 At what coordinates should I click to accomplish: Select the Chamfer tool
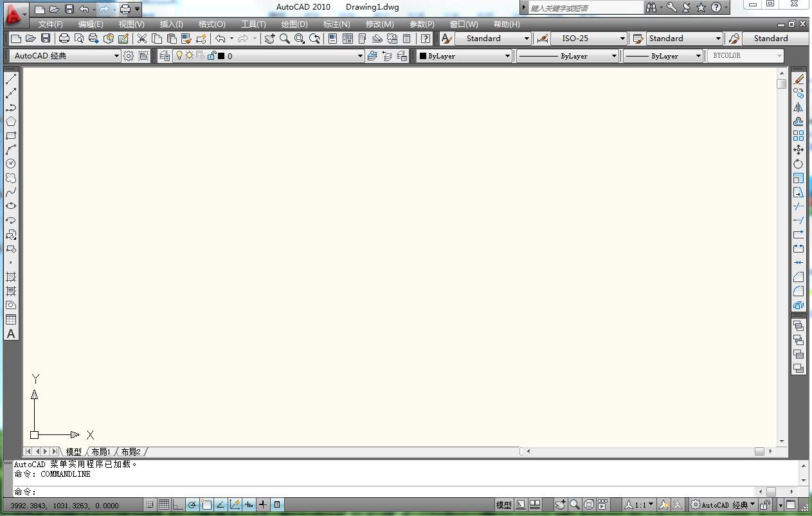798,277
